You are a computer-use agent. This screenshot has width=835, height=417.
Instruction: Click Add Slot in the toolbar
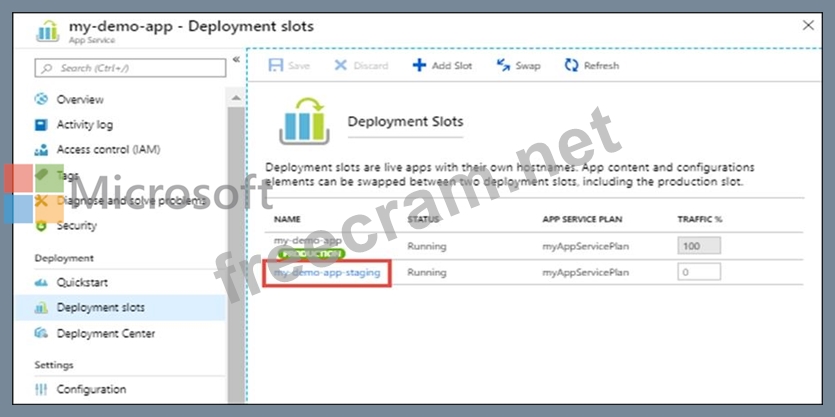(442, 66)
